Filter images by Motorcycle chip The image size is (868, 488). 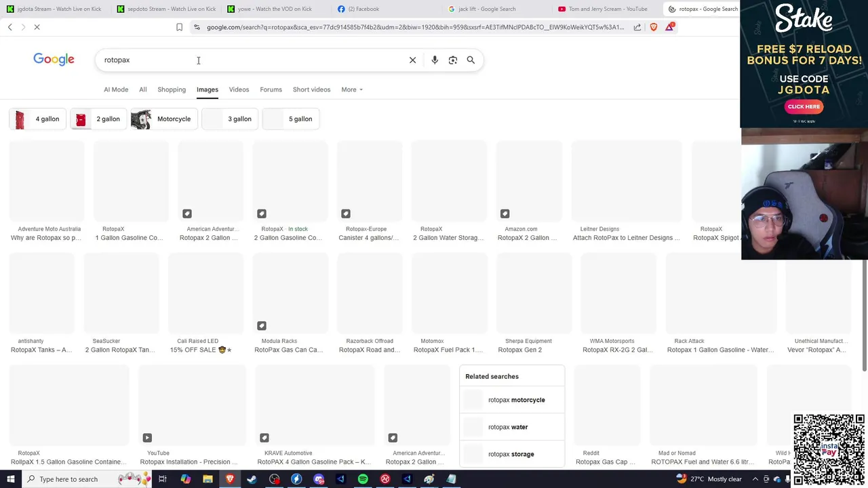(163, 119)
